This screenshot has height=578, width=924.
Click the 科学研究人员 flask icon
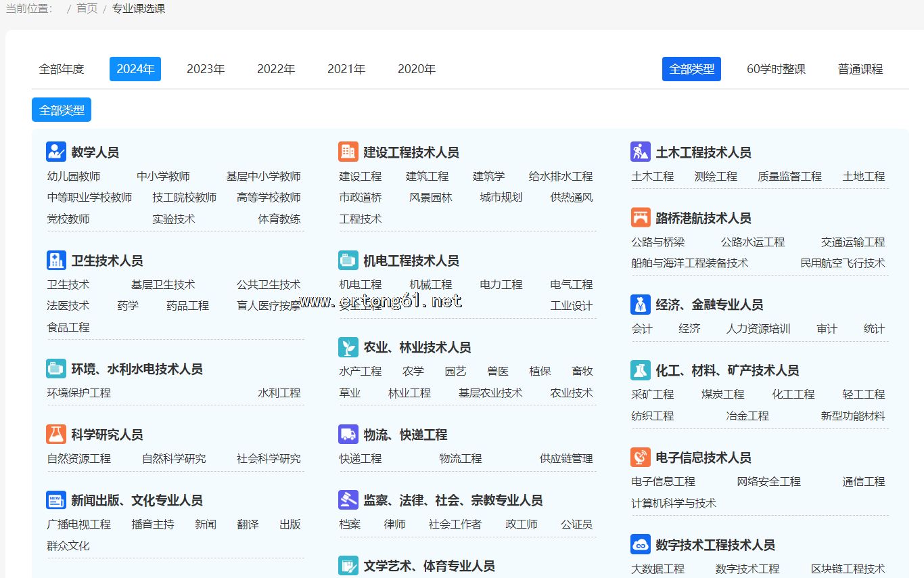point(56,434)
